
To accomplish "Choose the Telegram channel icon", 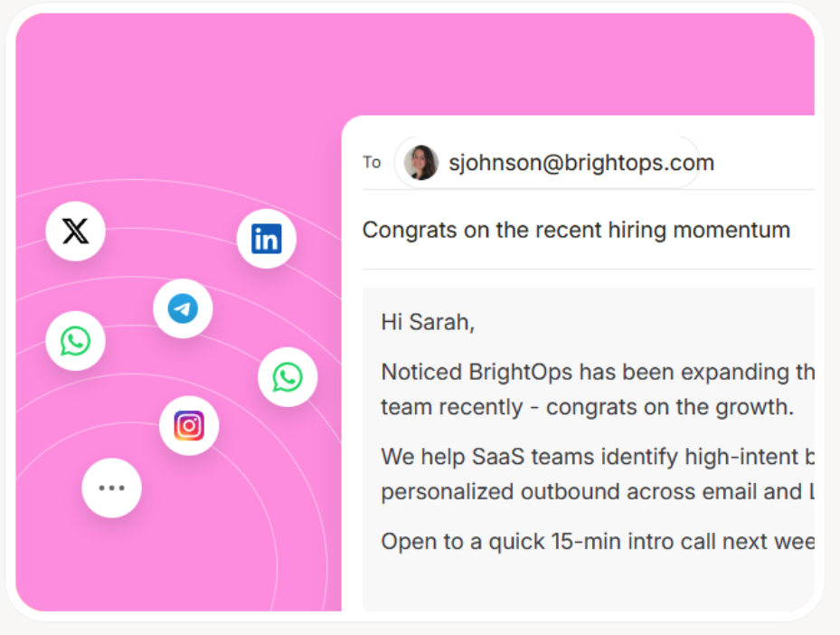I will 183,308.
